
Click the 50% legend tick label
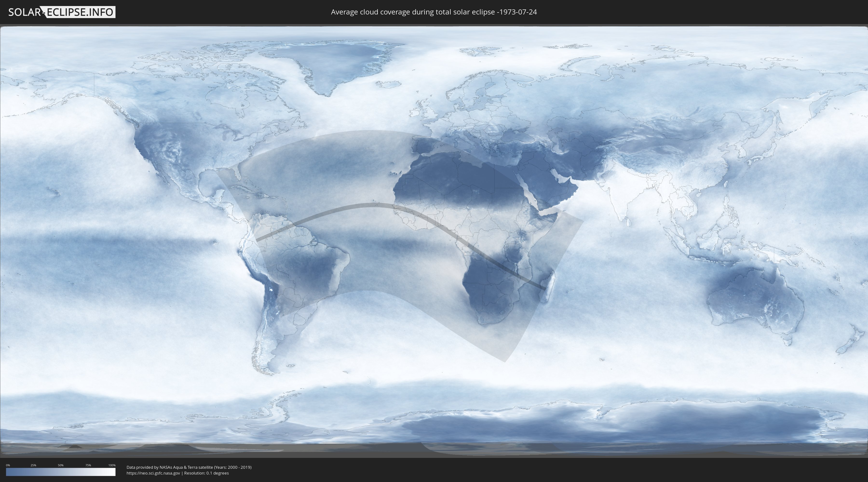[x=61, y=465]
